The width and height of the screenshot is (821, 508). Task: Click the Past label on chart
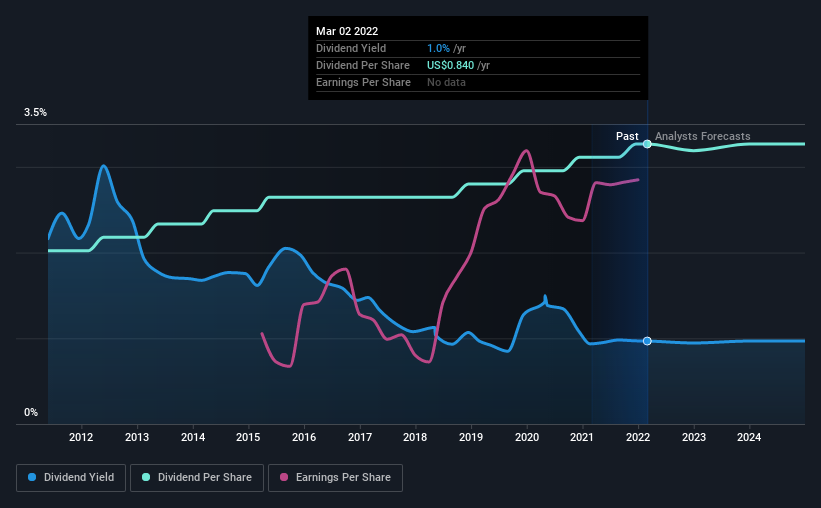pyautogui.click(x=627, y=136)
